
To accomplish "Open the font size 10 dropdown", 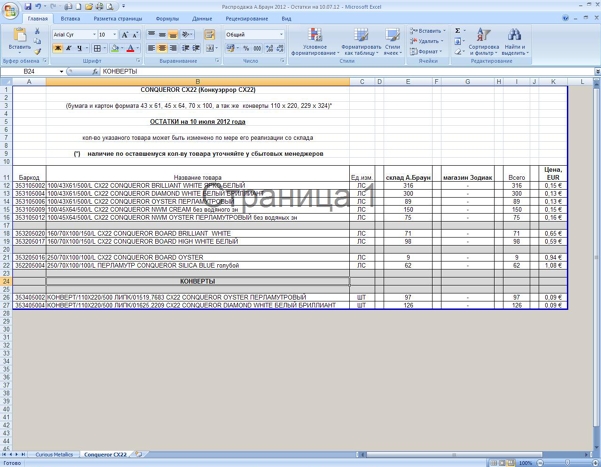I will coord(115,35).
